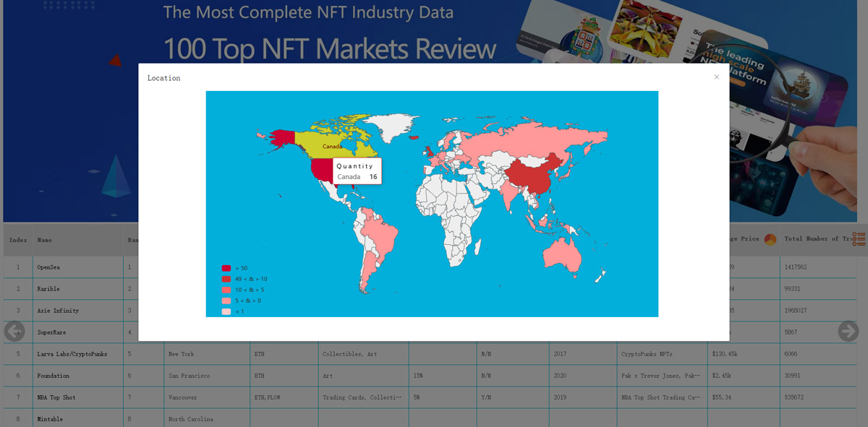Click the 'Y/N' cell in NBA Top Shot row
The image size is (868, 427).
[513, 397]
